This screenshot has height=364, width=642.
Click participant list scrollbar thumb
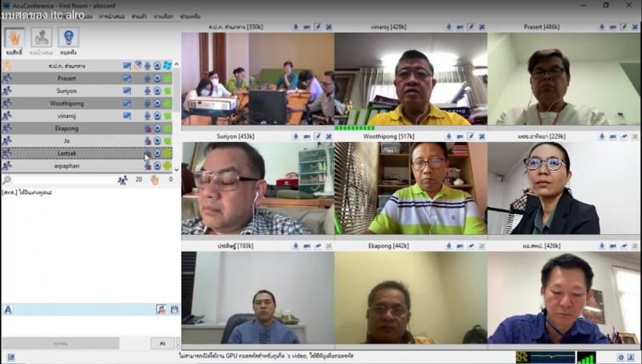click(177, 90)
